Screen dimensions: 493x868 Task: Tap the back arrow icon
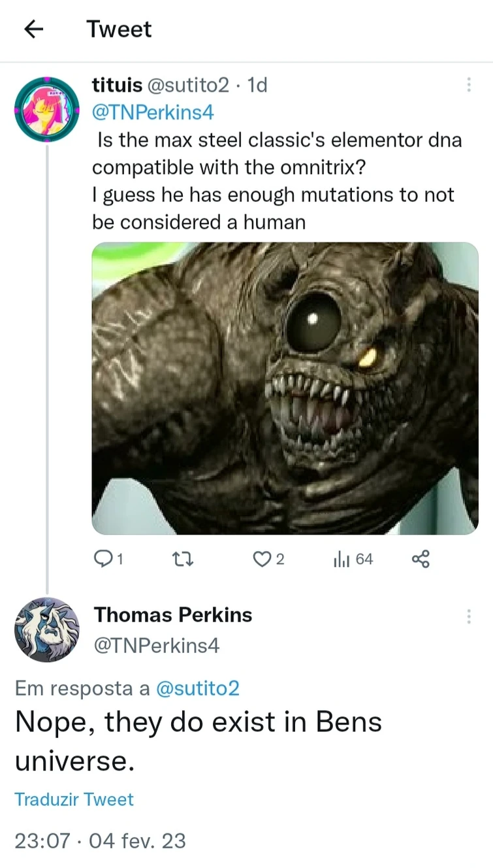33,29
